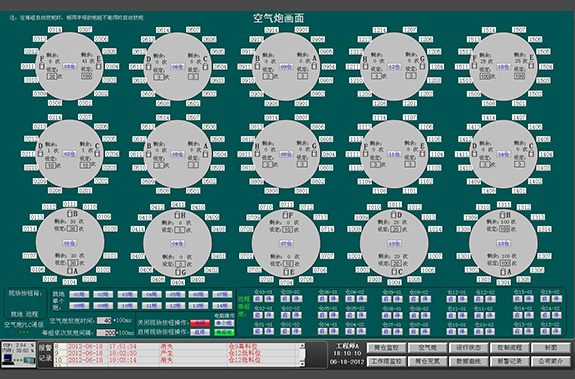Select alarm row 8 dated 17:51:34
The image size is (575, 379).
coord(177,346)
